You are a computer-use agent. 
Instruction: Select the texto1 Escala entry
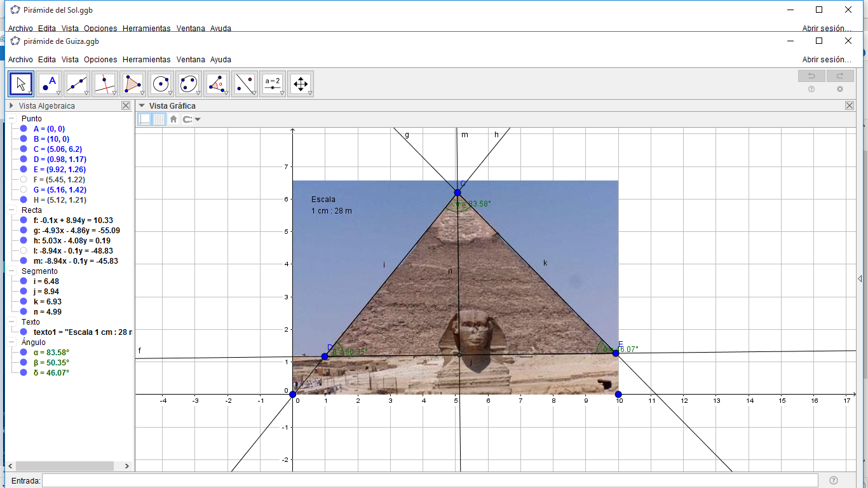(83, 332)
